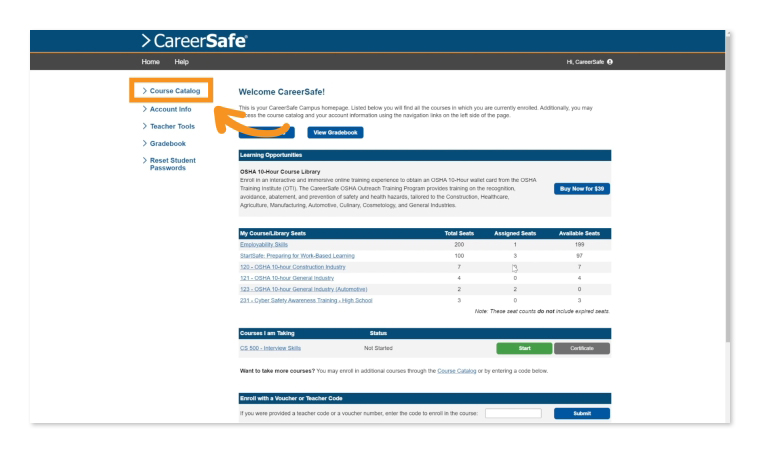Click the voucher or teacher code input field

513,413
